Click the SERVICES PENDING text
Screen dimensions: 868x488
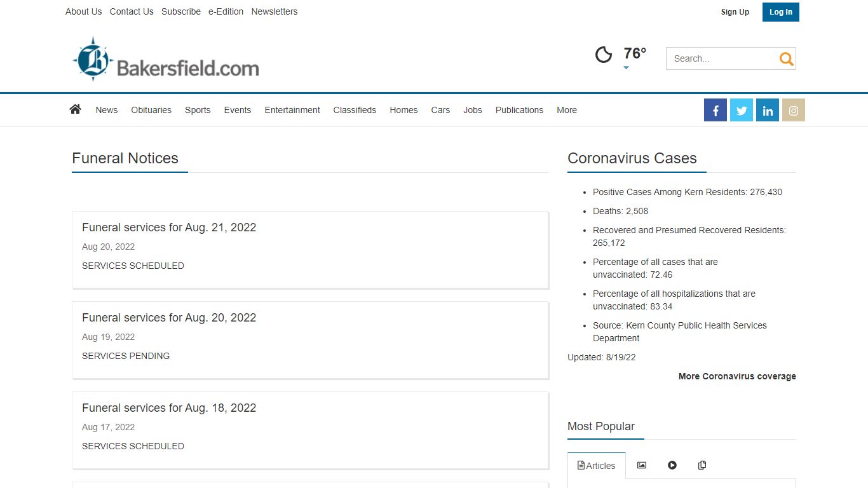[126, 356]
